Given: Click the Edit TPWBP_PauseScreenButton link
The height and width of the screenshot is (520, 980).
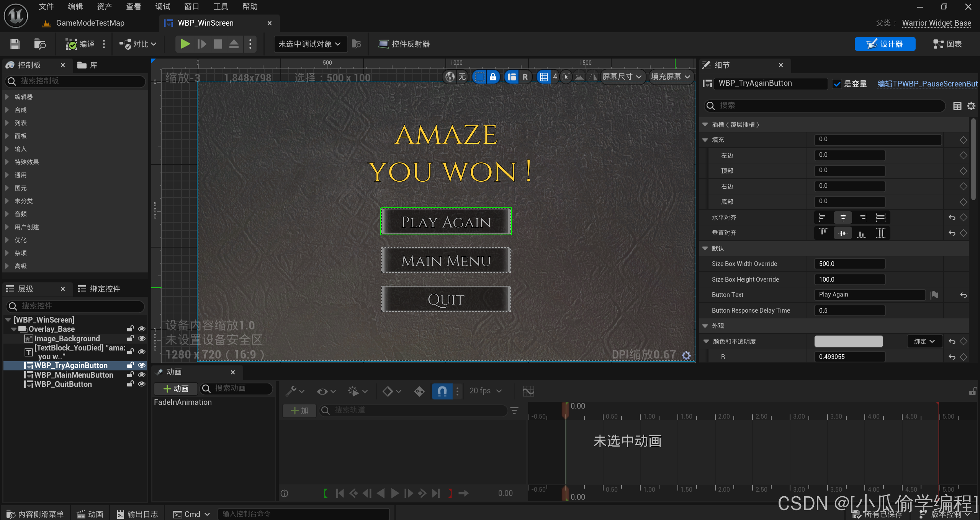Looking at the screenshot, I should [927, 84].
